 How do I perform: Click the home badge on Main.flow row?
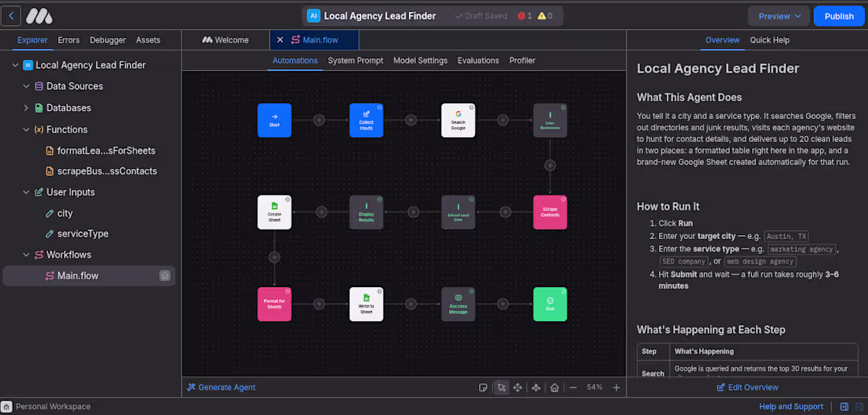pos(165,275)
